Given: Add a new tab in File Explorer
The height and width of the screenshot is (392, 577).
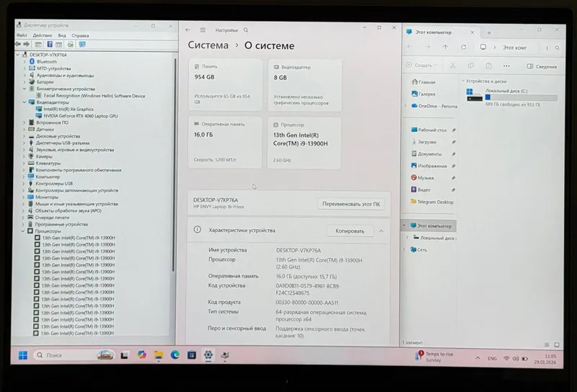Looking at the screenshot, I should click(489, 32).
